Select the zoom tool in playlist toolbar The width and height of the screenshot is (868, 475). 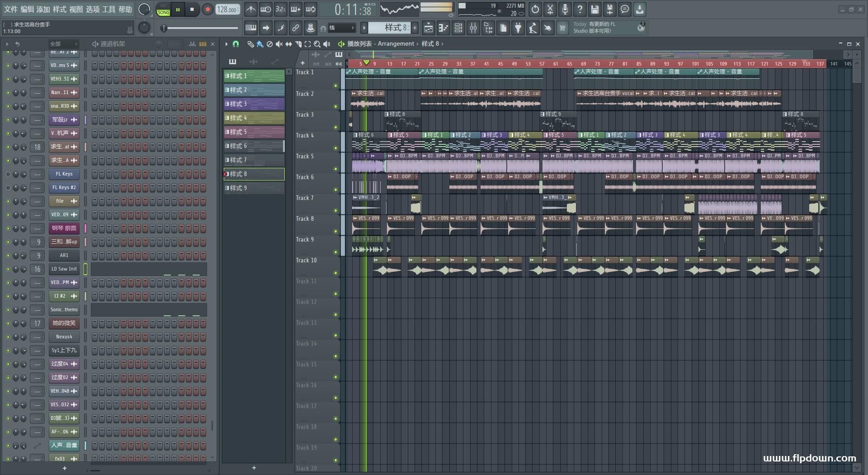[317, 44]
